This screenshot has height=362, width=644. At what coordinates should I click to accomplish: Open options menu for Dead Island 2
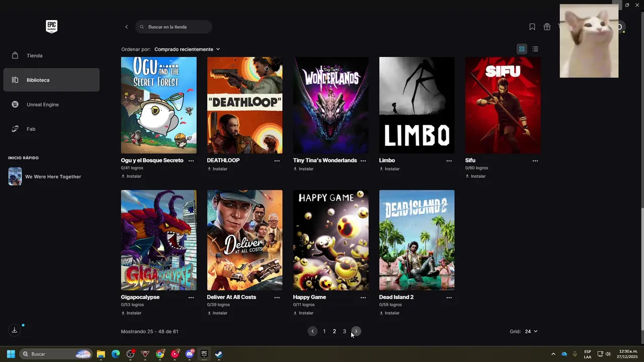[449, 298]
